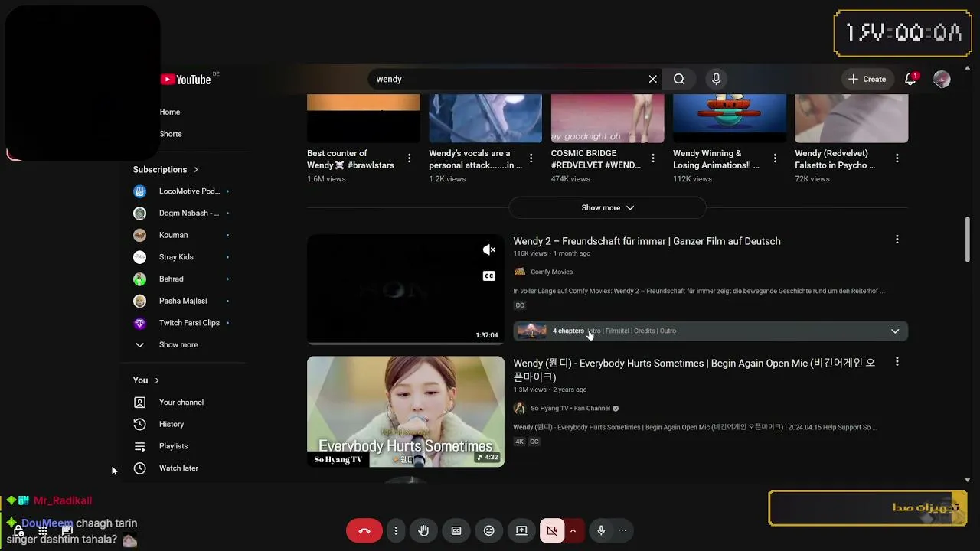Open options for 'Falsetto in Psycho' short
Viewport: 980px width, 551px height.
pyautogui.click(x=897, y=158)
